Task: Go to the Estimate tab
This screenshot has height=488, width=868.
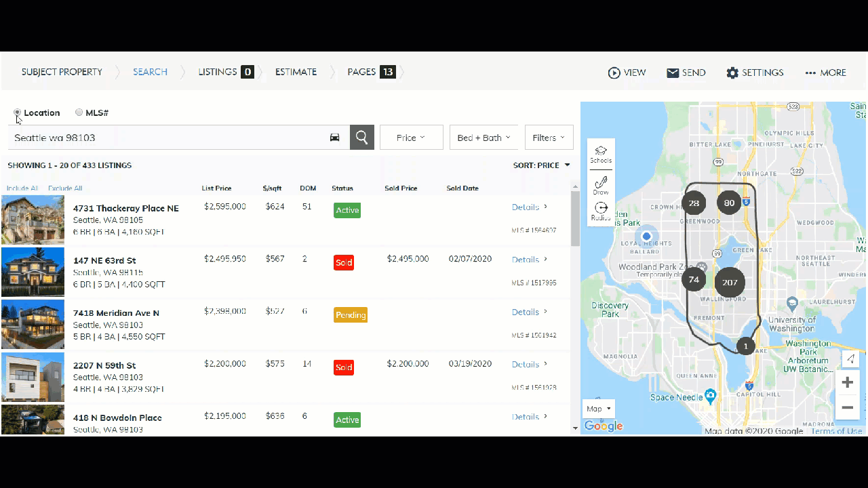Action: coord(296,72)
